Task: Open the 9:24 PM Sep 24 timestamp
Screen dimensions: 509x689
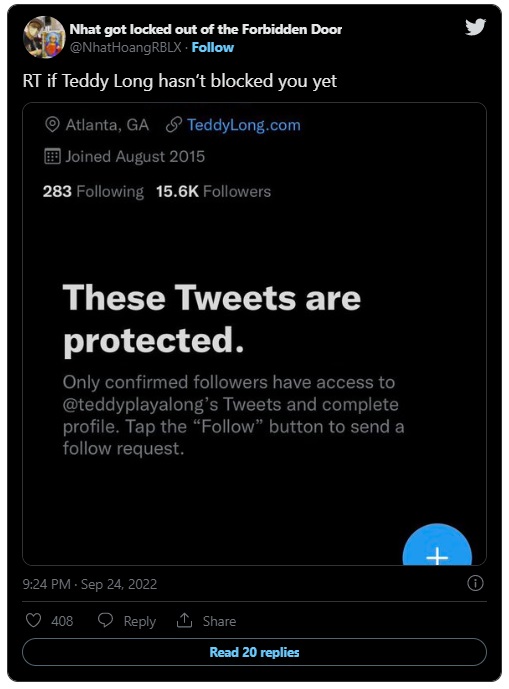Action: 90,584
